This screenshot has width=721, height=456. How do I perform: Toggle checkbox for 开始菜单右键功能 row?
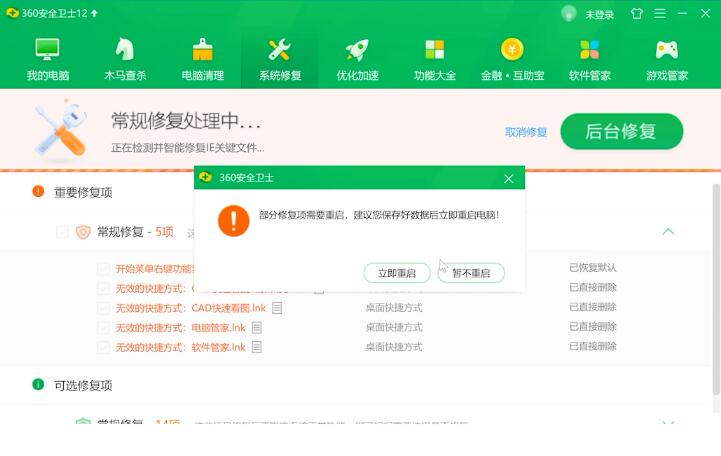click(x=103, y=268)
